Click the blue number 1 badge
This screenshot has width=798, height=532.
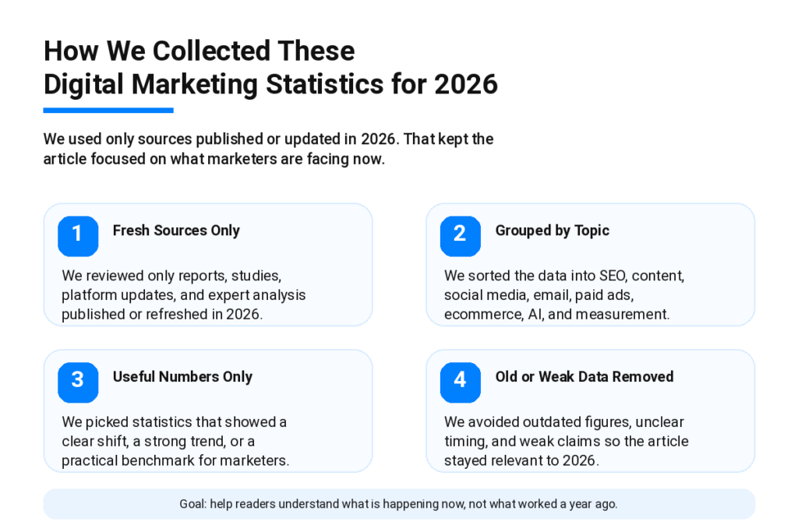coord(78,236)
